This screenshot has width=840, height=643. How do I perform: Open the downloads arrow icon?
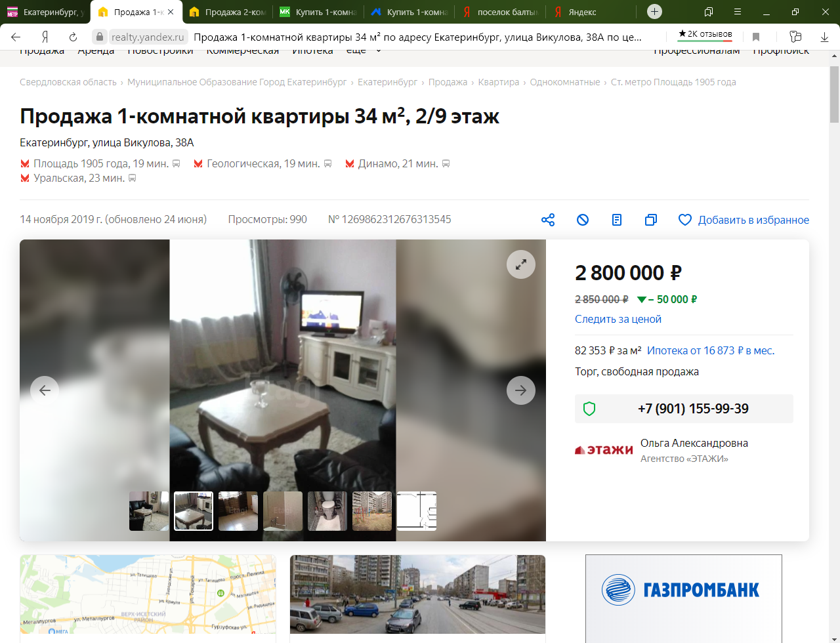click(x=825, y=37)
